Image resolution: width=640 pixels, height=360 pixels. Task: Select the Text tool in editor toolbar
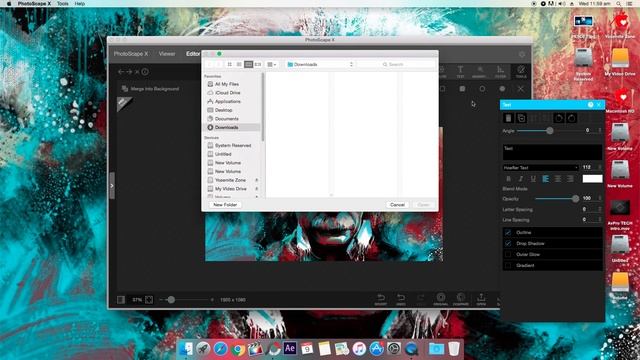tap(460, 71)
